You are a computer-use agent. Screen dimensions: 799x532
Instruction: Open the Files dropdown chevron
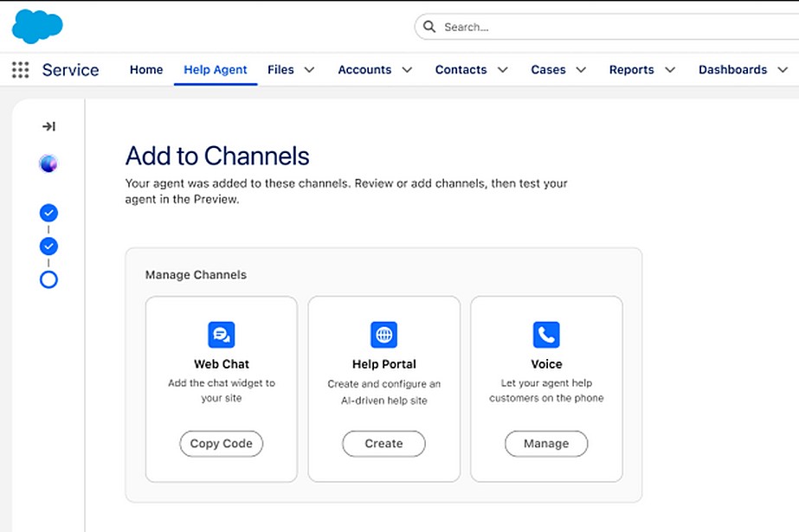[309, 70]
